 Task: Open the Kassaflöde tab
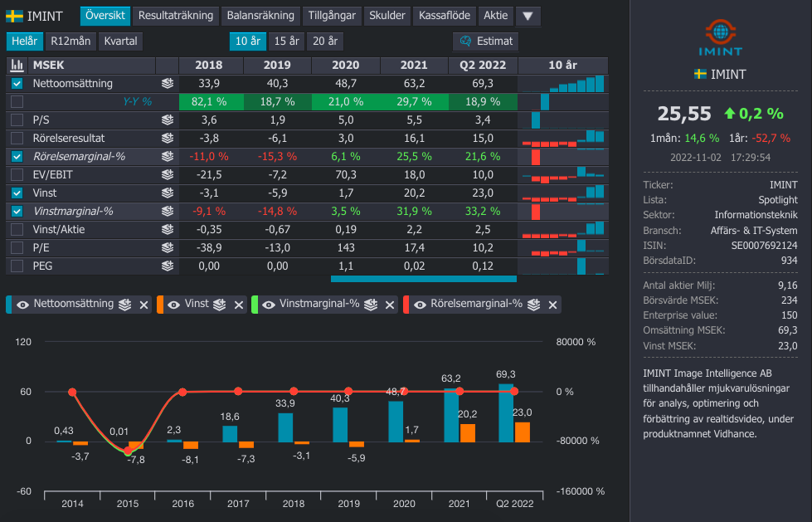pos(445,16)
